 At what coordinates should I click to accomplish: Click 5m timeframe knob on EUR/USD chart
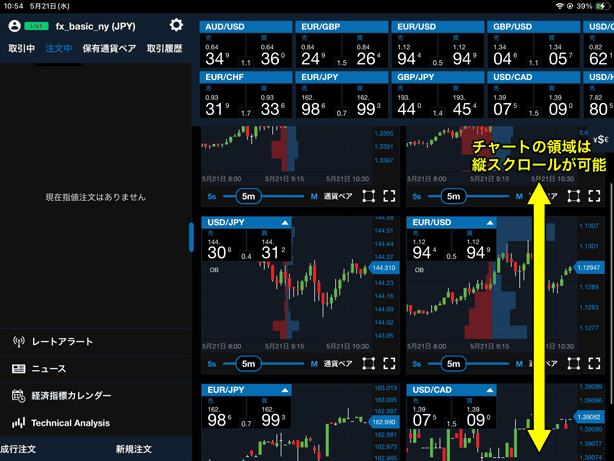[x=453, y=364]
